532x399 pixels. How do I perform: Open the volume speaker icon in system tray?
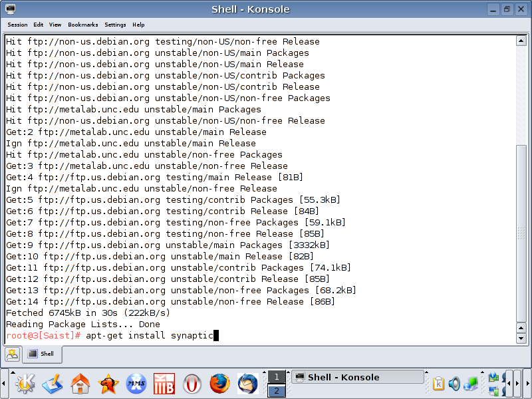pos(455,384)
